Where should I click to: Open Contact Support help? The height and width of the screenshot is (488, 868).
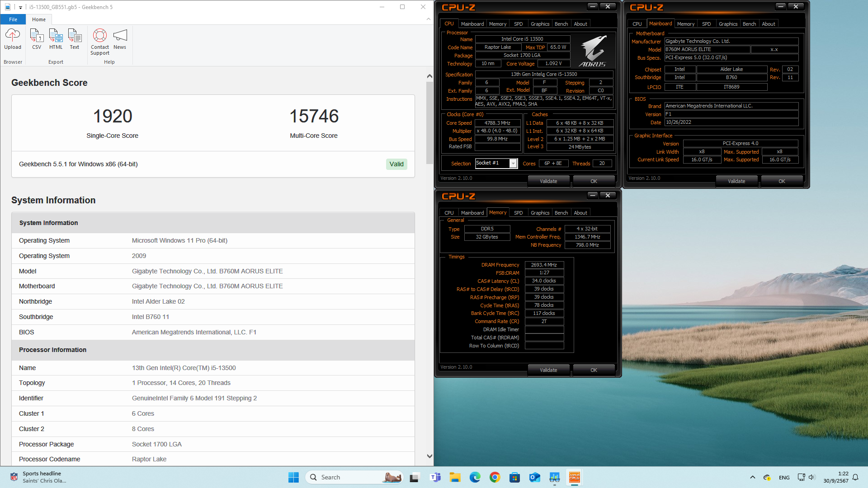(x=100, y=42)
